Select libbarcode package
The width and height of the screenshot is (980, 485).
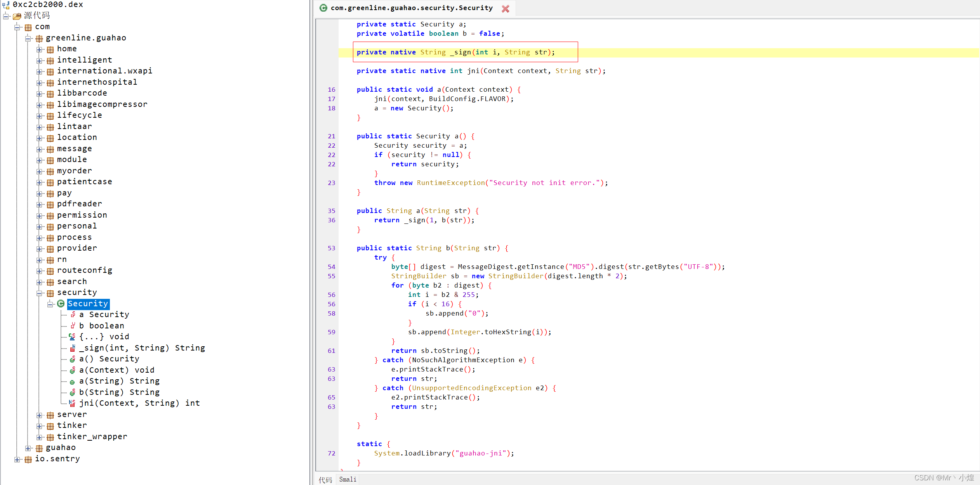point(82,93)
